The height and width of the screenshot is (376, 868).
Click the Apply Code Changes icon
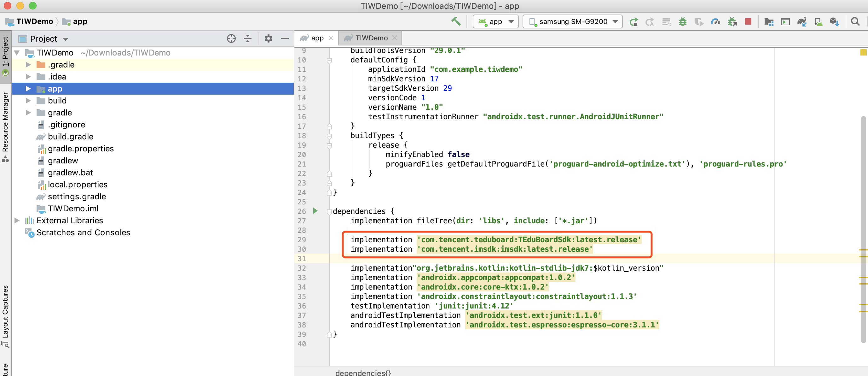666,21
